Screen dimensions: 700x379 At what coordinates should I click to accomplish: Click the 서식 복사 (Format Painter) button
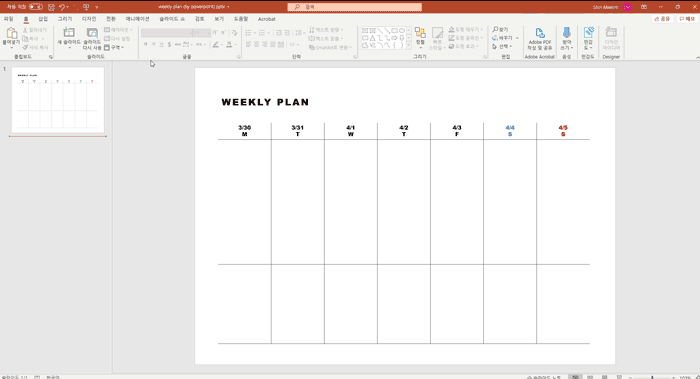(35, 47)
